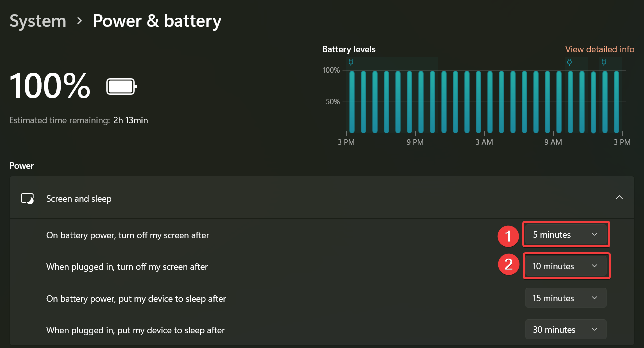Click the estimated time remaining '2h 13min'
The width and height of the screenshot is (644, 348).
pyautogui.click(x=131, y=120)
